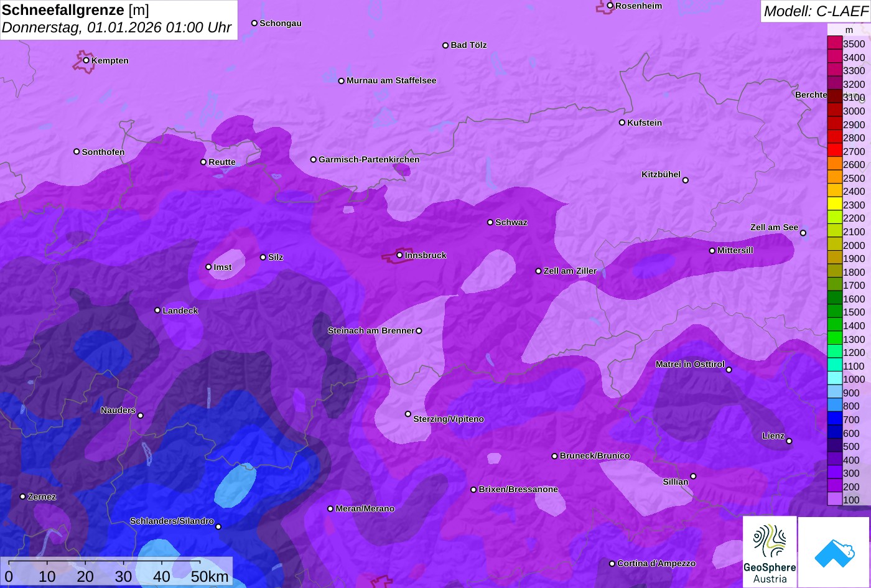Click the Schongau marker dot
This screenshot has width=871, height=588.
[254, 23]
